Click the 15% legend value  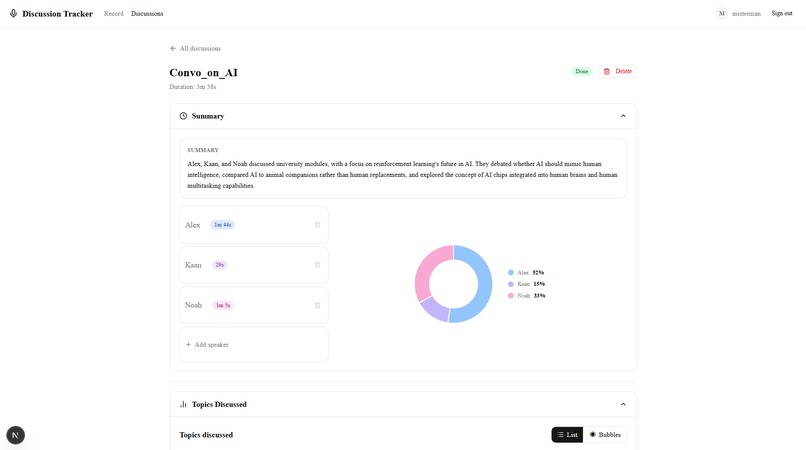(x=539, y=284)
